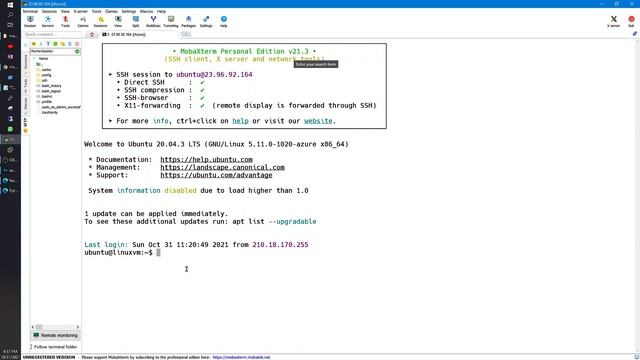Click the paperclip icon at the right edge

[x=635, y=34]
